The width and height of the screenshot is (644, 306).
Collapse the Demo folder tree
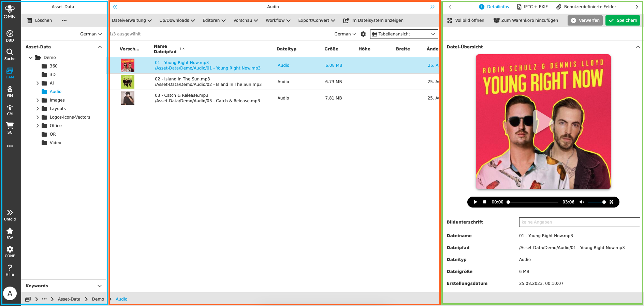point(31,58)
